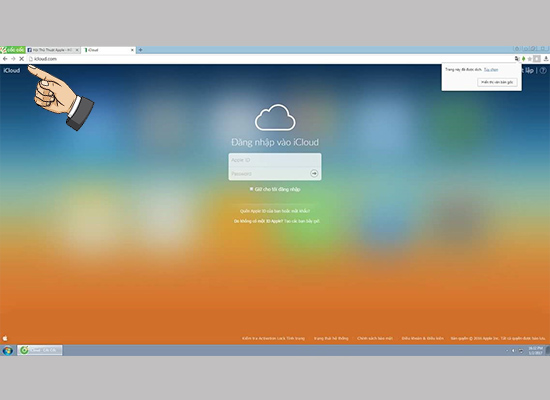Open the check Activation Lock status link
Image resolution: width=550 pixels, height=400 pixels.
pos(273,339)
